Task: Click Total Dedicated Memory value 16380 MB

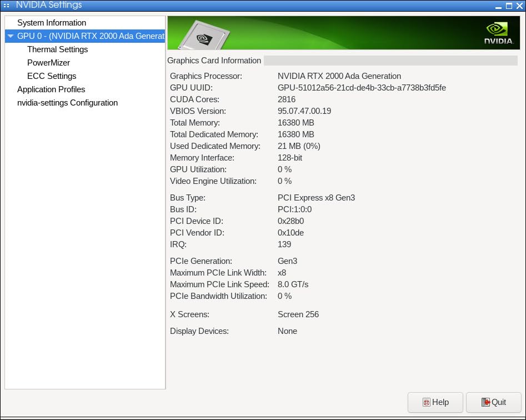Action: 296,134
